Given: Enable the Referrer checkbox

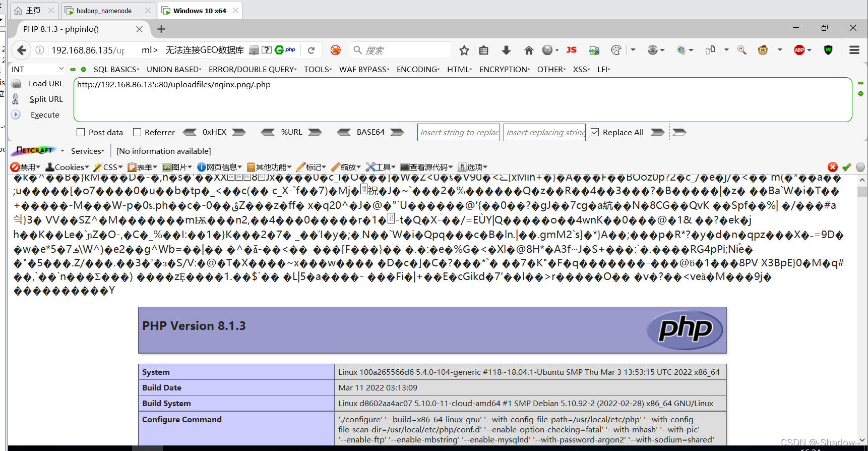Looking at the screenshot, I should [x=137, y=132].
